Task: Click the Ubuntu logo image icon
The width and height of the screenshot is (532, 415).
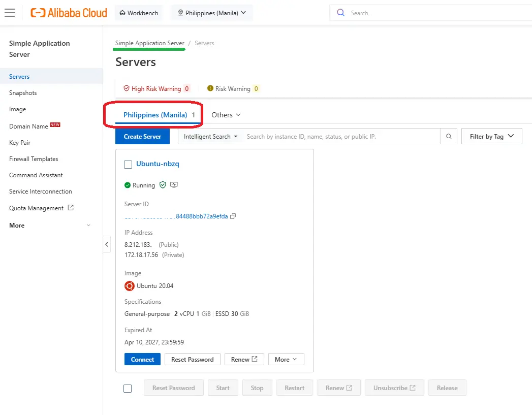Action: click(129, 286)
